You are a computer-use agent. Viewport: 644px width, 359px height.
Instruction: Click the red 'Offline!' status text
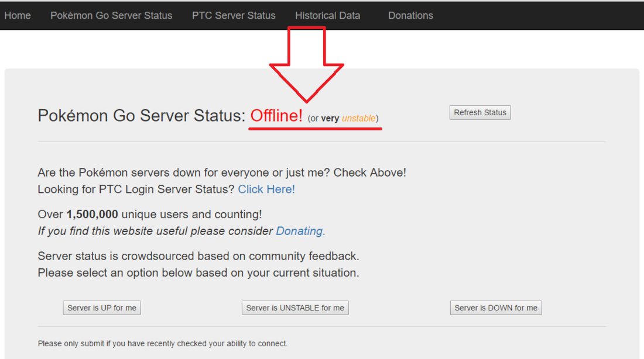coord(276,116)
